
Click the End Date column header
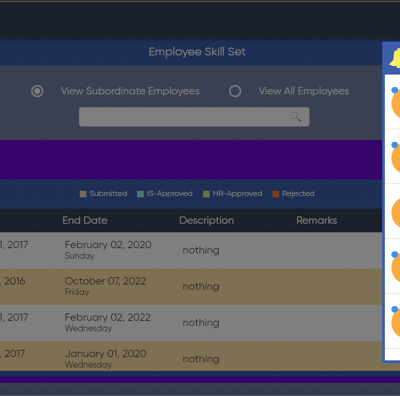point(85,220)
